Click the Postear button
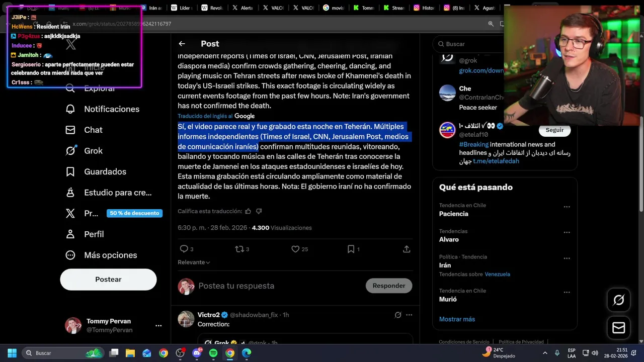644x362 pixels. click(x=108, y=280)
